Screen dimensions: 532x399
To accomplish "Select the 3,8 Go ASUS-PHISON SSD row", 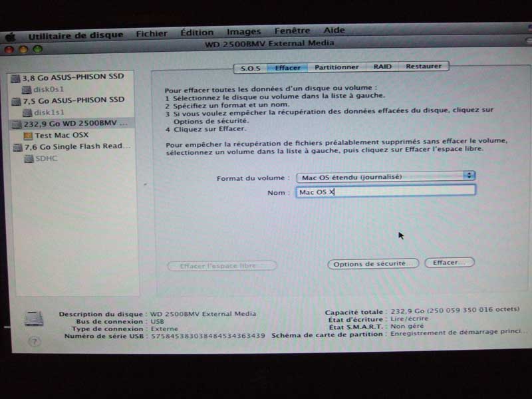I will click(x=72, y=78).
